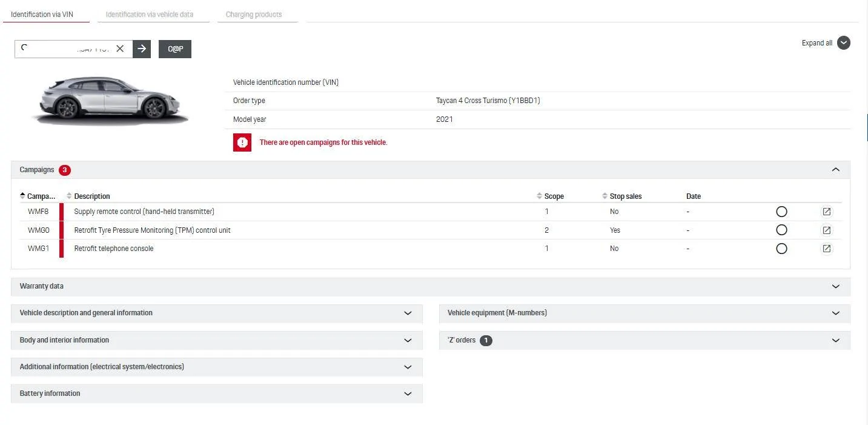Select the radio circle for WMG1 campaign
868x425 pixels.
coord(781,249)
